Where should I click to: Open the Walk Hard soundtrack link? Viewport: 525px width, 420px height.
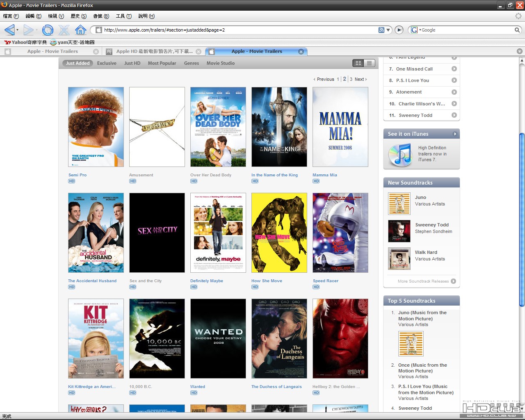[x=426, y=252]
